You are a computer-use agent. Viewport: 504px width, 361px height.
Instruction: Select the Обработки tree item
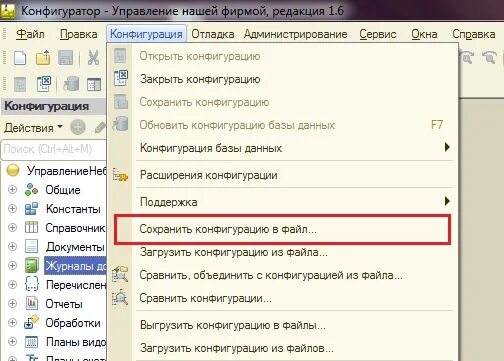(73, 323)
